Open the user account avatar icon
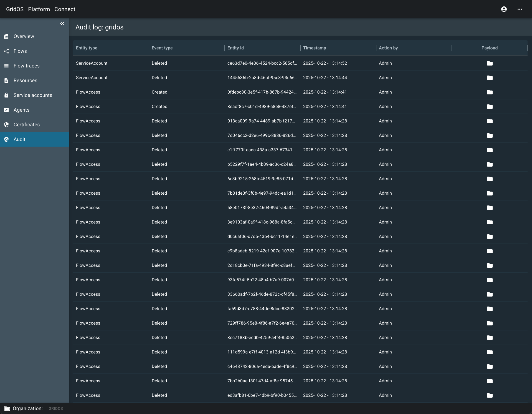The image size is (532, 414). click(504, 9)
